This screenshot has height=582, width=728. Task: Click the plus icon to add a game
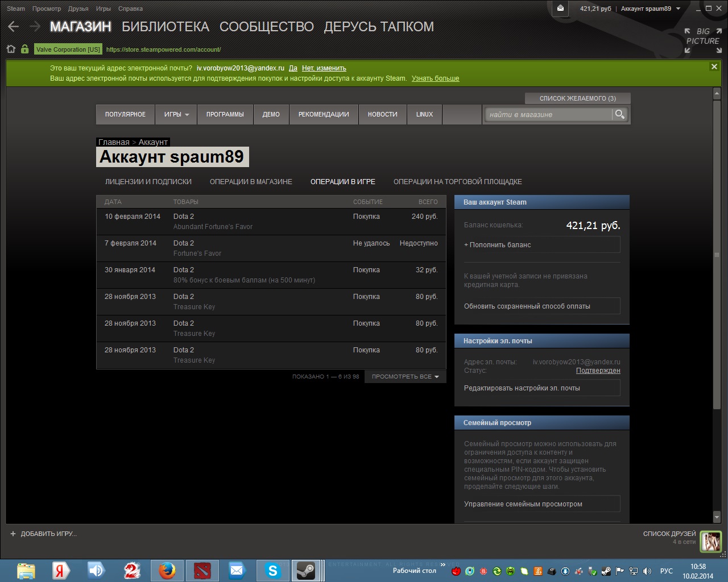tap(13, 534)
